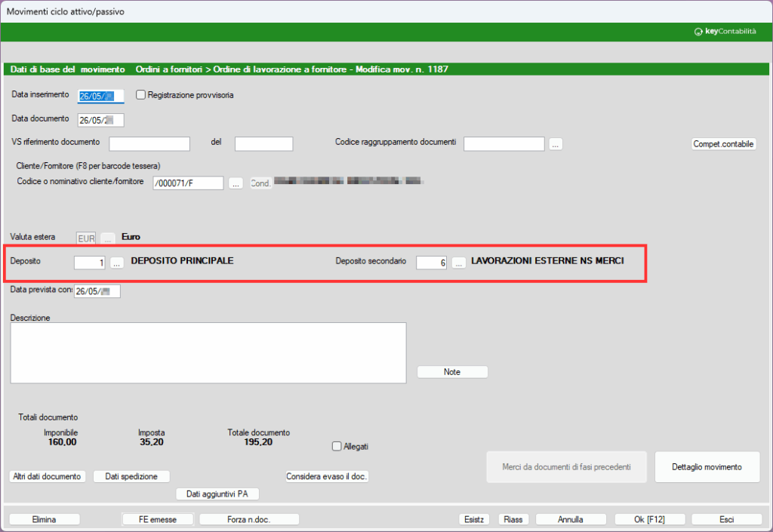Screen dimensions: 773x532
Task: Open the Note button
Action: tap(452, 372)
